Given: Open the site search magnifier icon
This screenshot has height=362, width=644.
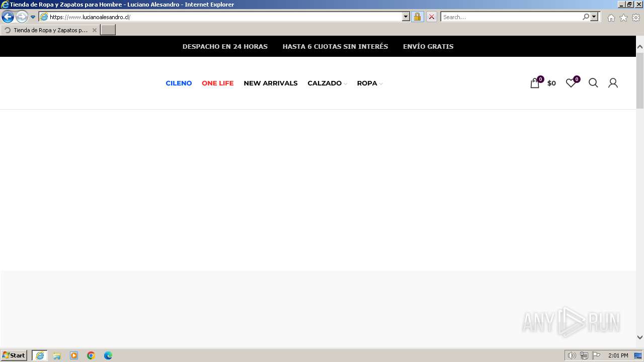Looking at the screenshot, I should point(593,83).
